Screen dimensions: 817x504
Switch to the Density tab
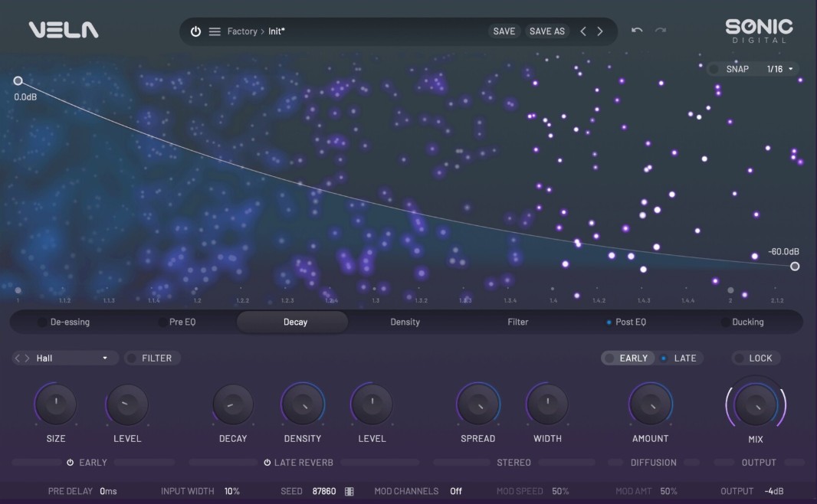[x=404, y=322]
